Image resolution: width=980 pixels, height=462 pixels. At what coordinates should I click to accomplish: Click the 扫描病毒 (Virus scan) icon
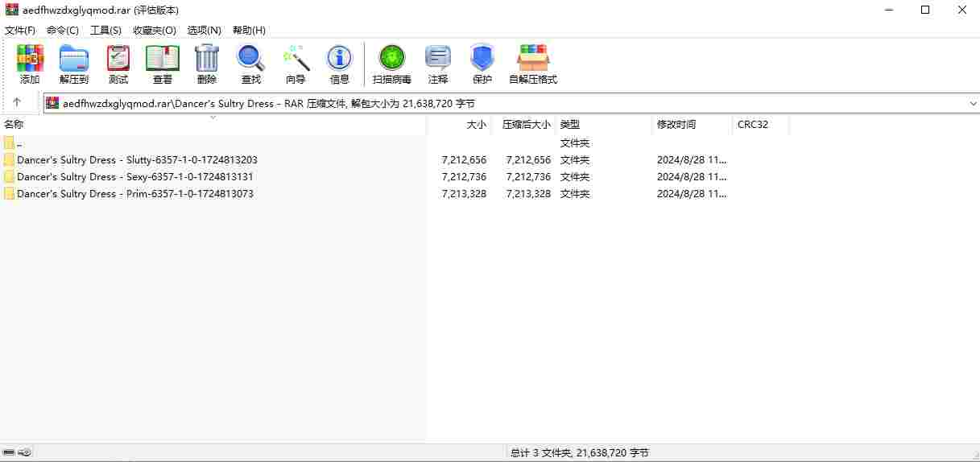click(392, 58)
